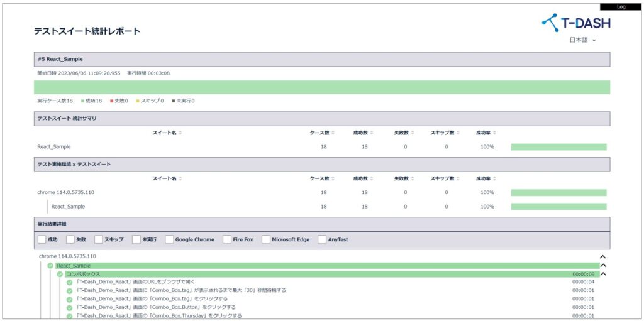Click sort icon beside 失敗数 in environment table
The width and height of the screenshot is (644, 321).
(x=414, y=178)
